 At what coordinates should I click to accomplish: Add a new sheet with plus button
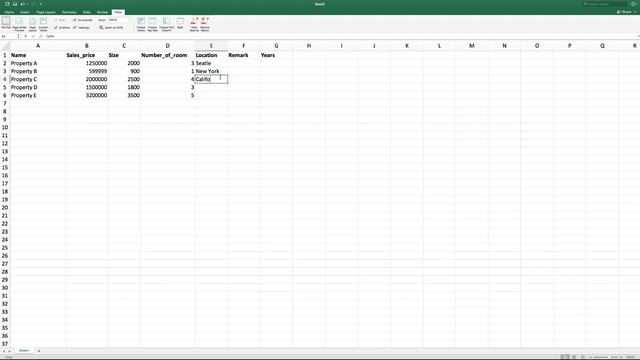39,351
